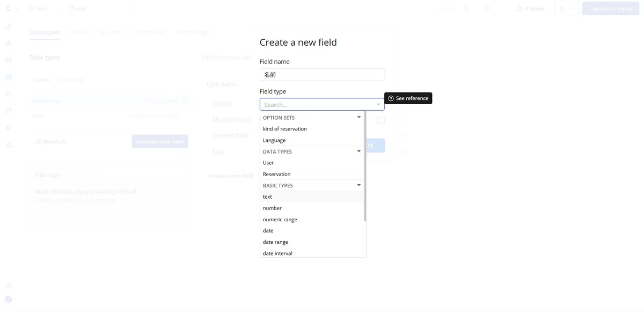Viewport: 644px width, 311px height.
Task: Open the 0 issues warning indicator
Action: tap(531, 9)
